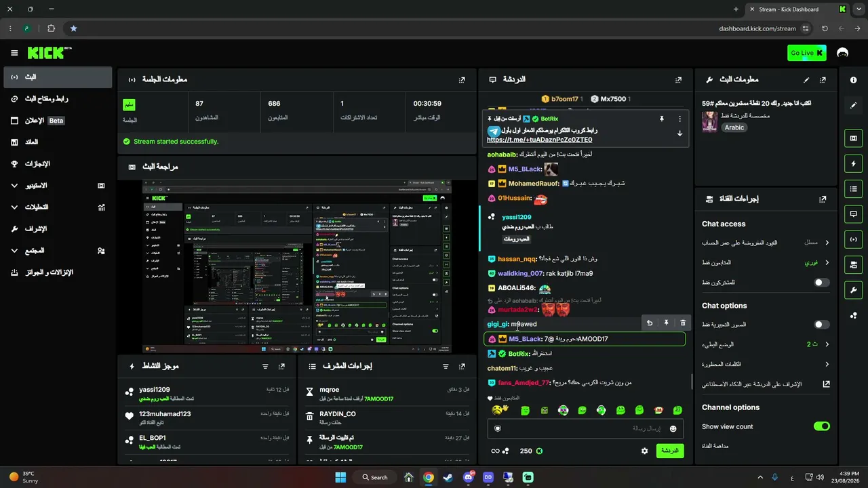Viewport: 868px width, 488px height.
Task: Open العائد in the sidebar
Action: (x=58, y=142)
